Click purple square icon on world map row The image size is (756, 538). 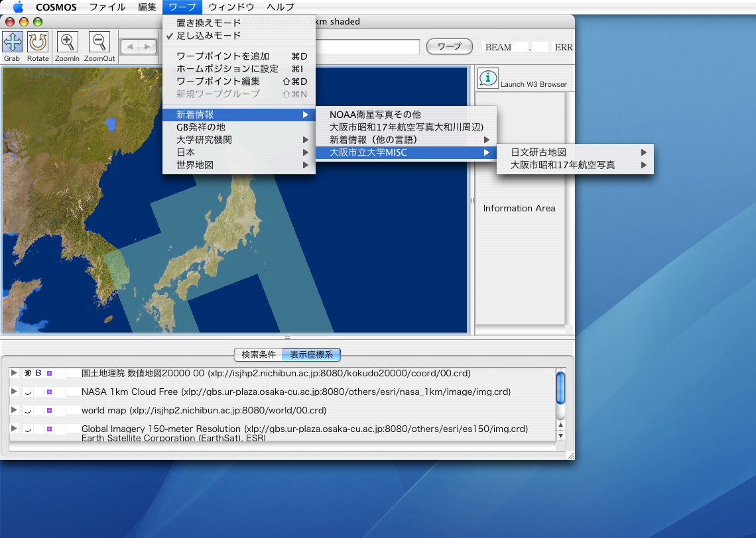click(49, 410)
